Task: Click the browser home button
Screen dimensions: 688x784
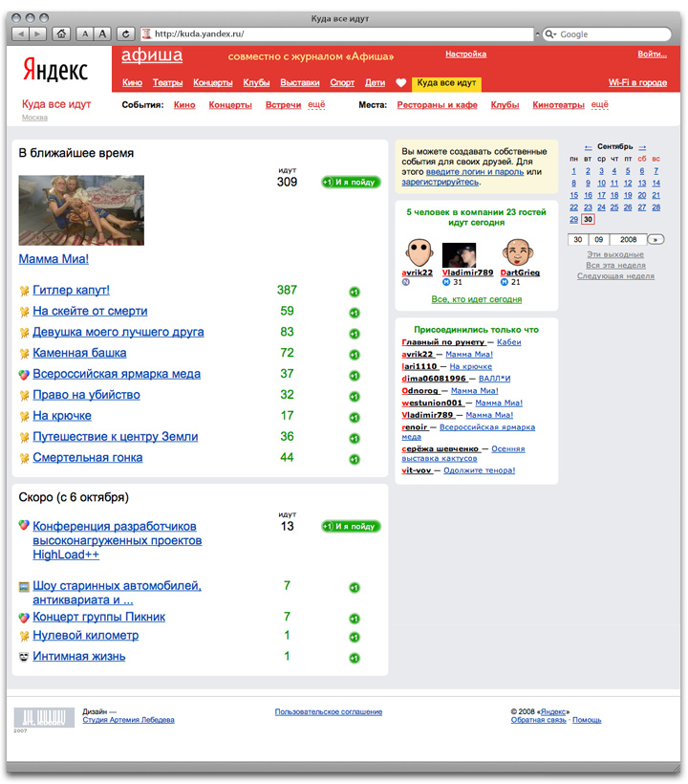Action: click(x=62, y=33)
